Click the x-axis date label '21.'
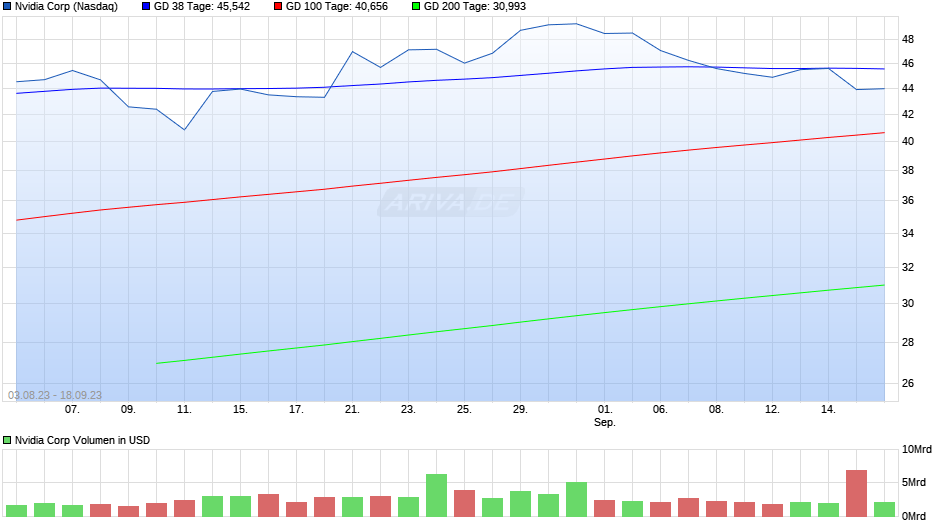940x526 pixels. 352,410
